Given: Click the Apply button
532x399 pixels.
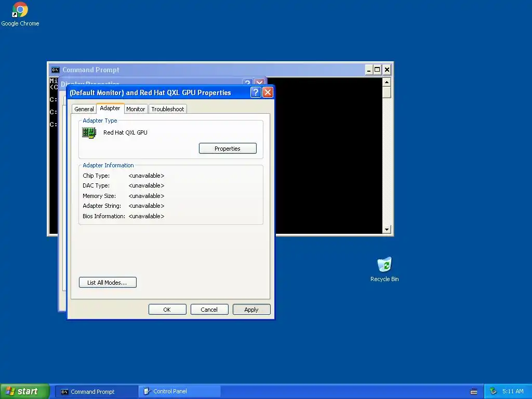Looking at the screenshot, I should click(x=251, y=310).
